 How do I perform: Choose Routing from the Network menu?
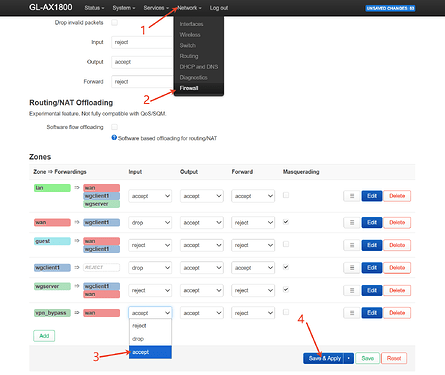pyautogui.click(x=199, y=56)
